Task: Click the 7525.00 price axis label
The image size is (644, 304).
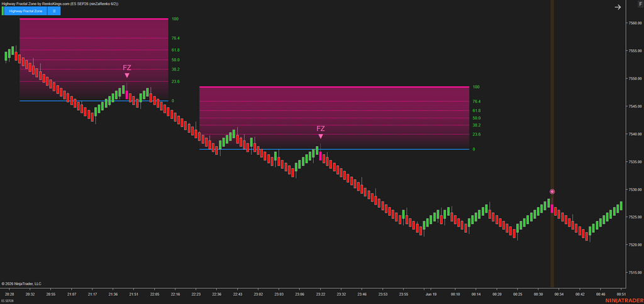Action: [635, 217]
